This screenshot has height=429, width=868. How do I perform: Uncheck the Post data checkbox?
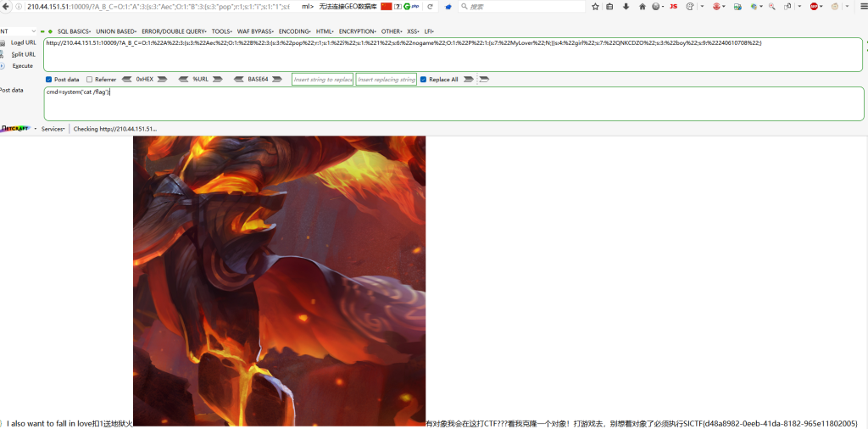tap(48, 80)
